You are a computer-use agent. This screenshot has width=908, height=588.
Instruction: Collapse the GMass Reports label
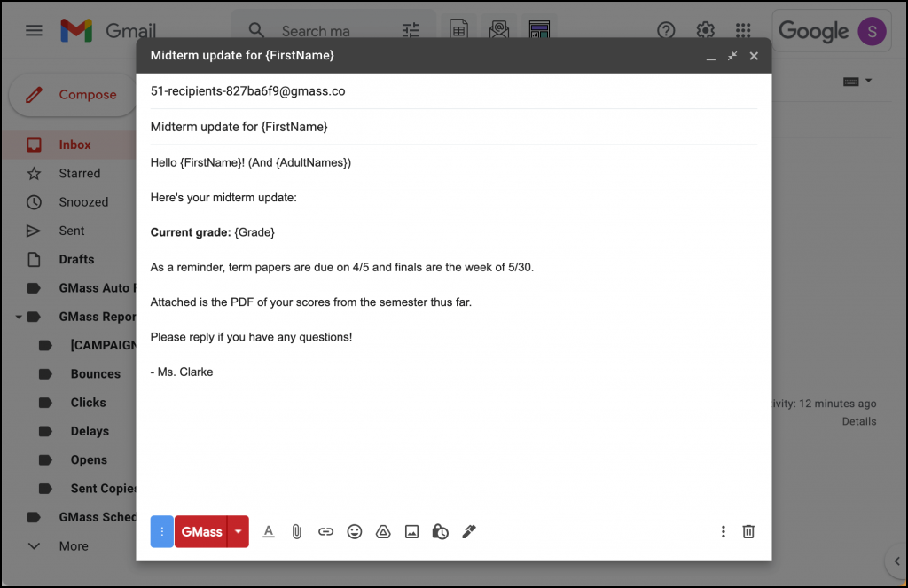[20, 316]
